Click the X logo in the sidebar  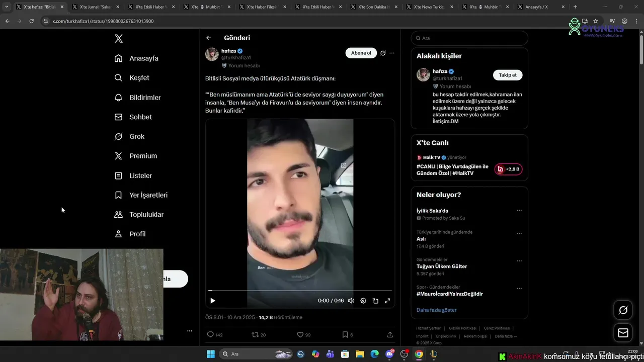point(118,39)
